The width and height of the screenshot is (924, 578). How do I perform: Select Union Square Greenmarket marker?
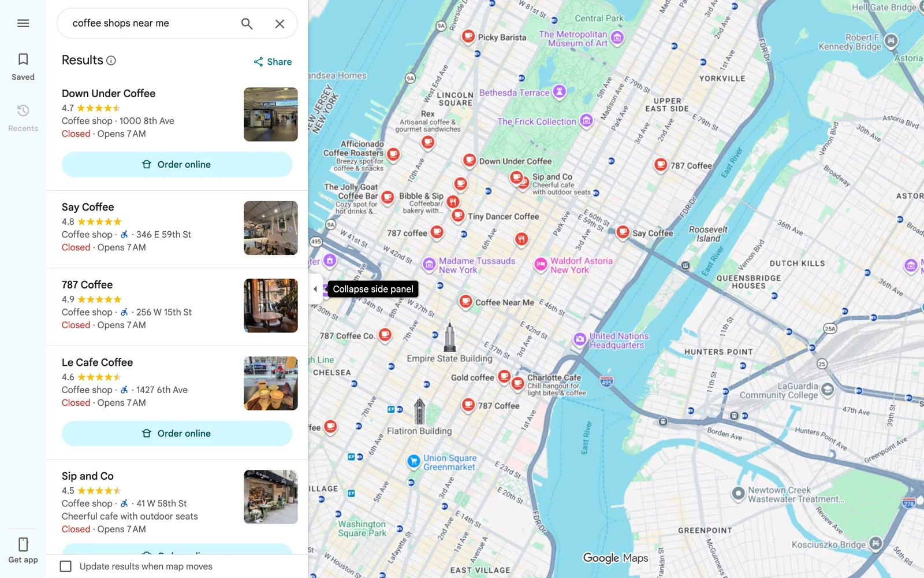coord(413,461)
